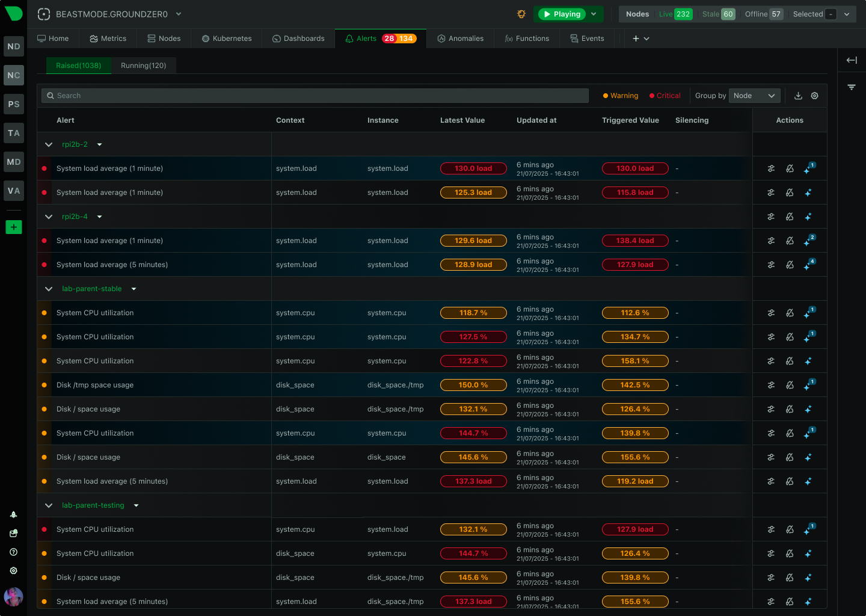Screen dimensions: 866x616
Task: Toggle the Warning severity filter
Action: [620, 96]
